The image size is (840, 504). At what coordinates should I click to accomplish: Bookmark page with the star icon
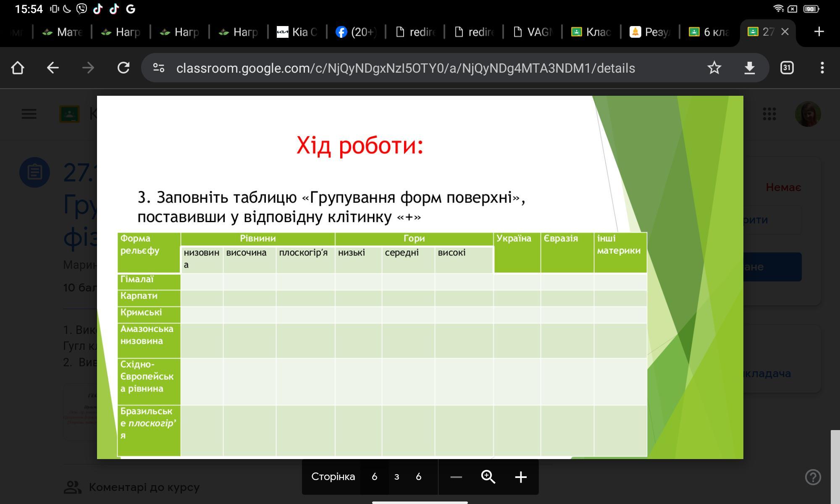pos(714,68)
